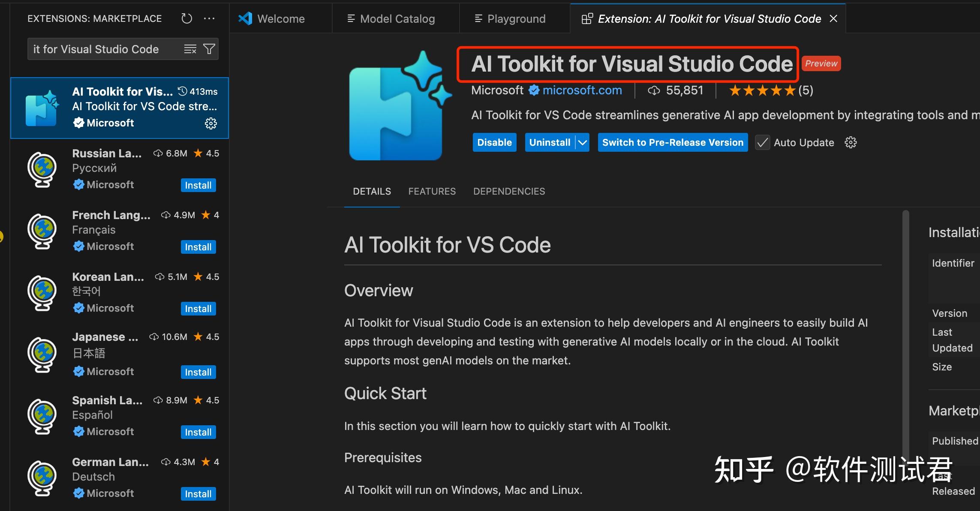Open the extensions filter options
This screenshot has height=511, width=980.
pyautogui.click(x=209, y=49)
